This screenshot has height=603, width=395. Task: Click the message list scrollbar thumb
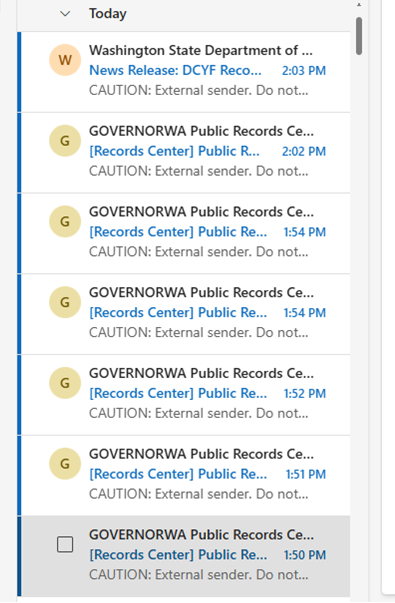tap(359, 36)
